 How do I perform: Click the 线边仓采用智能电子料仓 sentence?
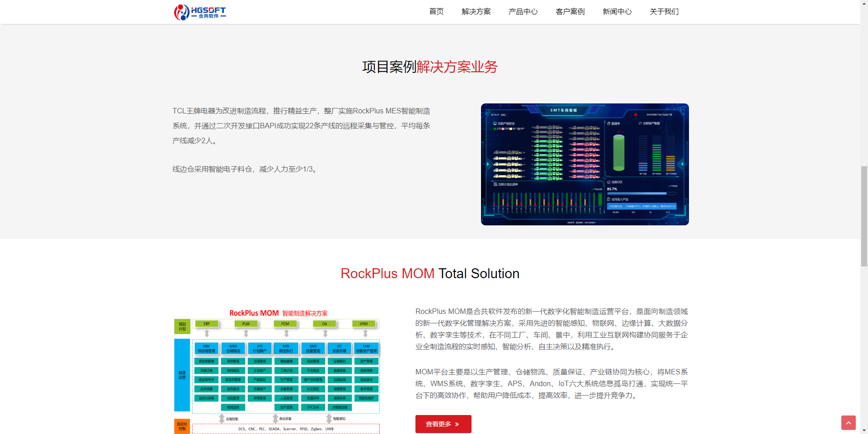click(x=246, y=169)
